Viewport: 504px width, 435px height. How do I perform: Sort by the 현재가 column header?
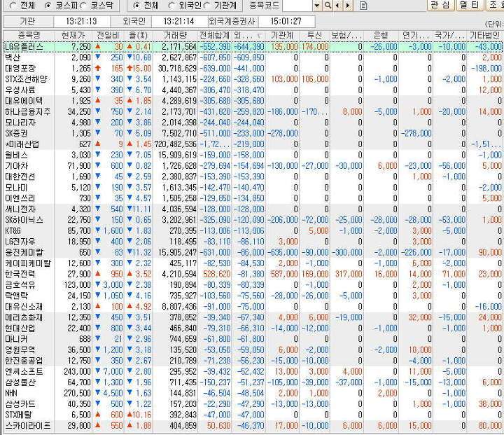[x=73, y=35]
